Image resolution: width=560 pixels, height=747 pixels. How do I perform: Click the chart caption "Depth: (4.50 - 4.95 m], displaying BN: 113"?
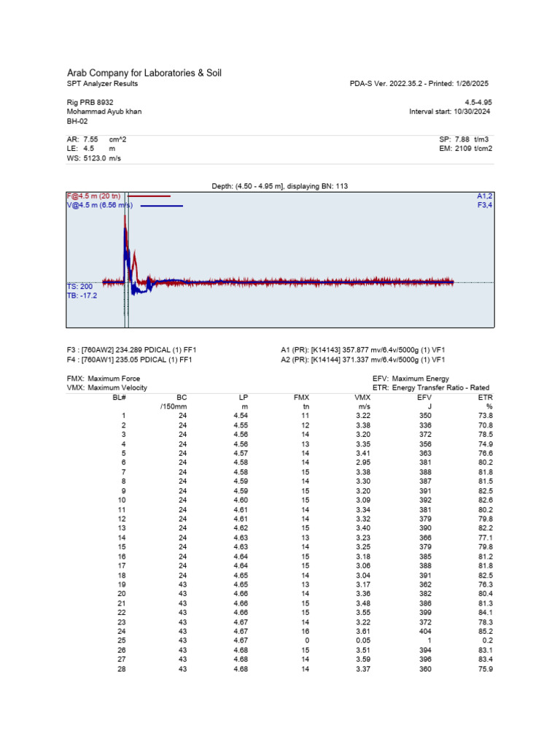point(279,186)
